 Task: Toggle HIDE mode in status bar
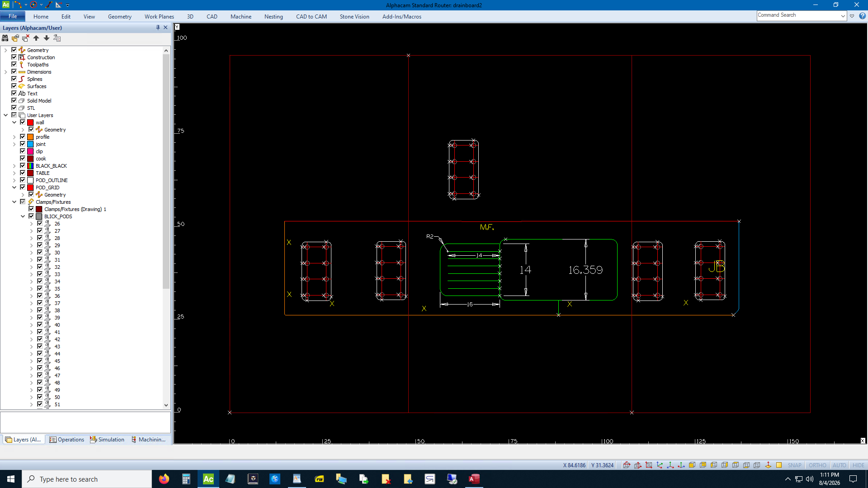[858, 465]
